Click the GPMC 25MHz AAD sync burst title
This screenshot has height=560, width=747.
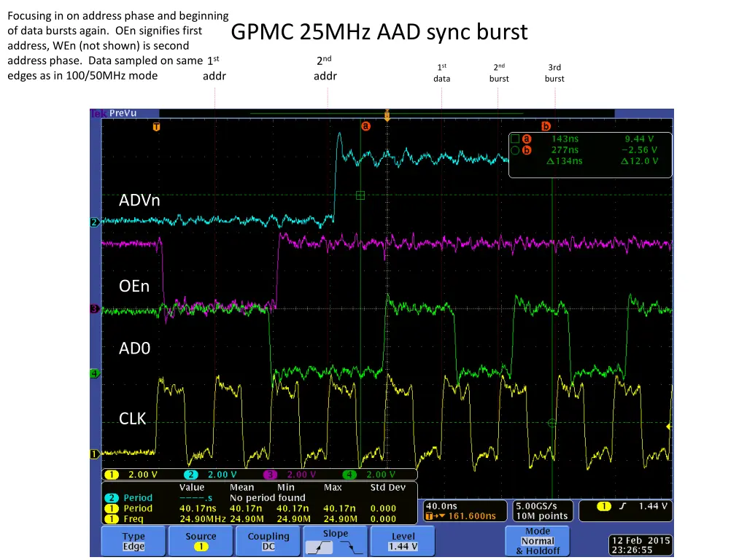(379, 32)
